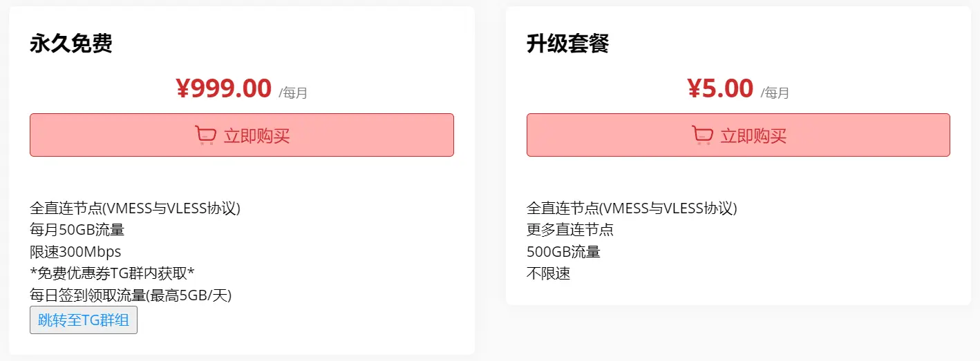980x361 pixels.
Task: Click the cart icon in 升级套餐 plan
Action: [x=702, y=135]
